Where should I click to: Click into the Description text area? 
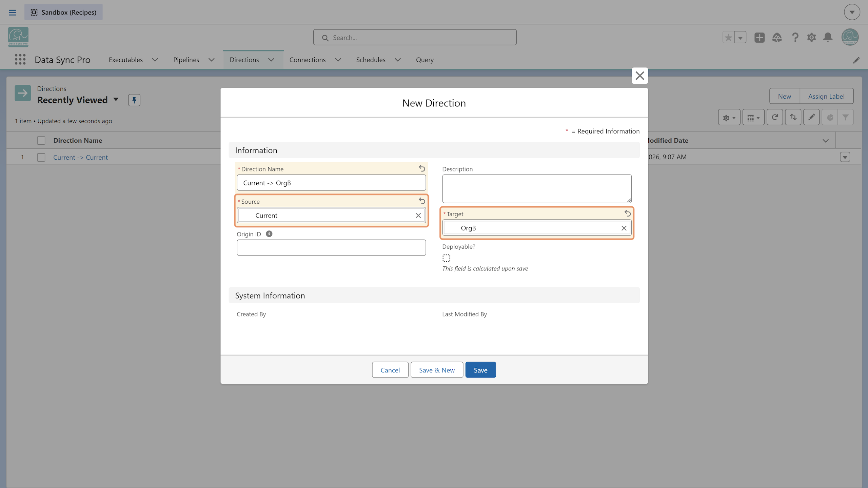[x=537, y=189]
